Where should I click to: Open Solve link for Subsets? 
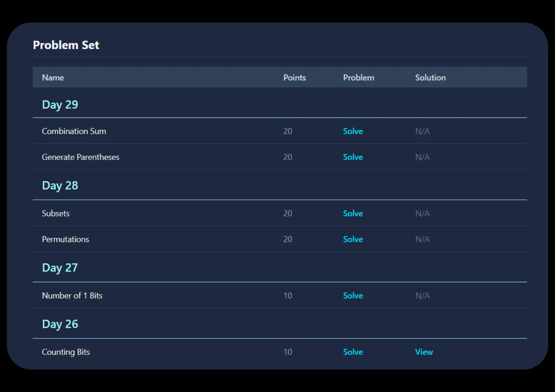click(353, 213)
